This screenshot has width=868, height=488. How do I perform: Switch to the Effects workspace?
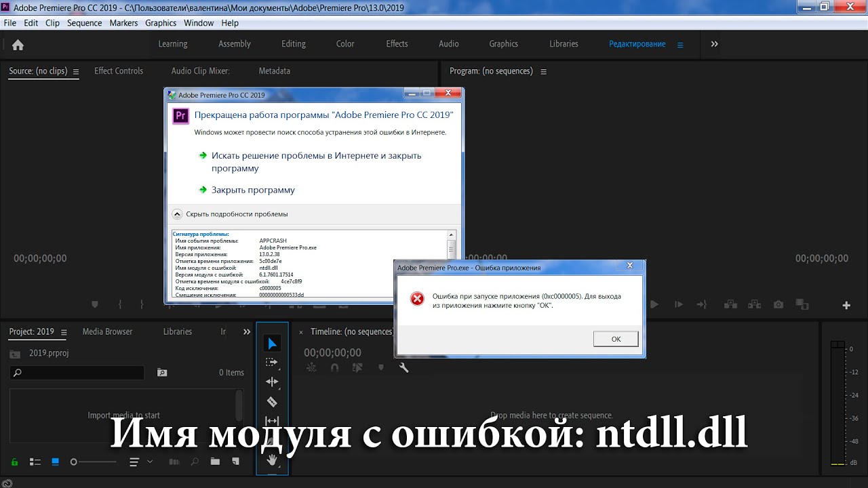(x=397, y=44)
